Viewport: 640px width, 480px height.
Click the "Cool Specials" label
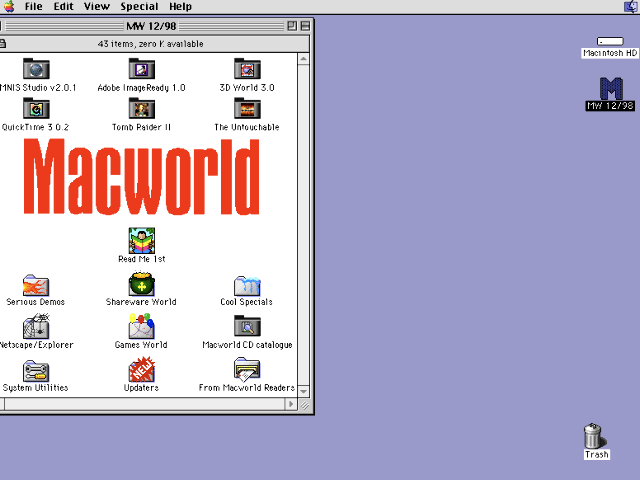[247, 302]
